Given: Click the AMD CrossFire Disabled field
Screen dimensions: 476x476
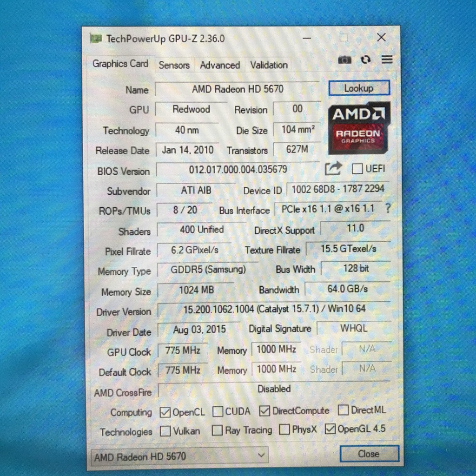Looking at the screenshot, I should tap(274, 389).
